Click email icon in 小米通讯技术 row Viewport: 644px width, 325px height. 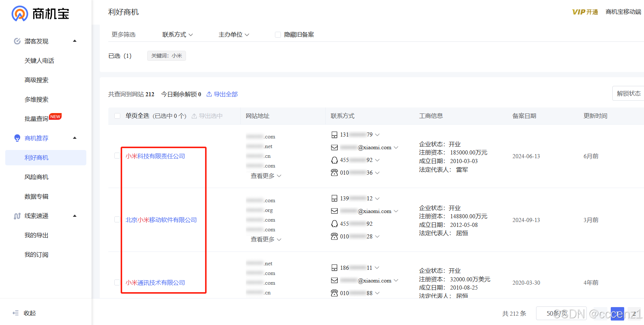pos(334,281)
